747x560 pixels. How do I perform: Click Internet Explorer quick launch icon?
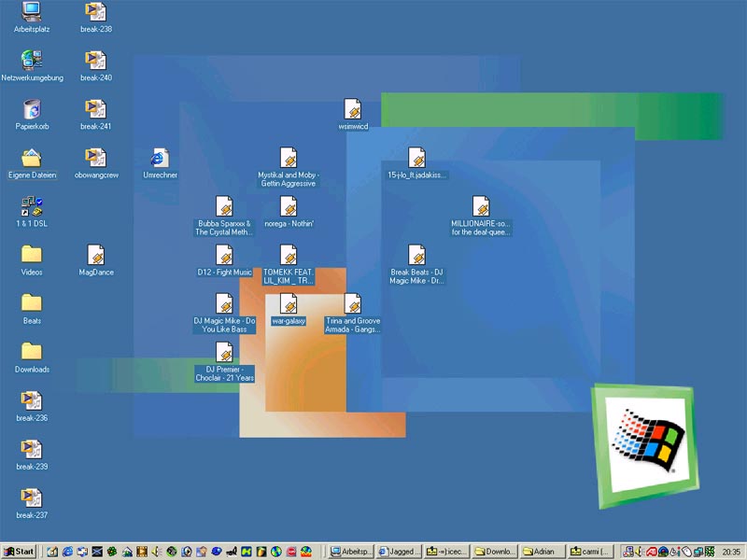coord(67,552)
